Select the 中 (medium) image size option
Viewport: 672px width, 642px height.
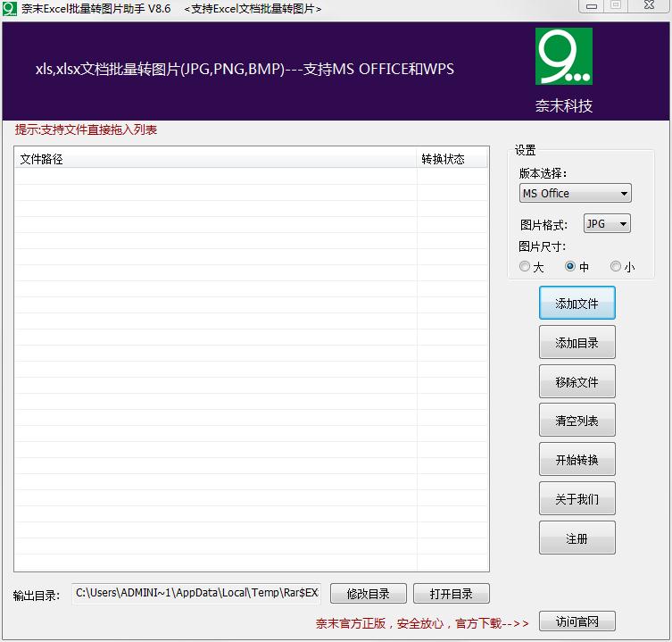(570, 267)
